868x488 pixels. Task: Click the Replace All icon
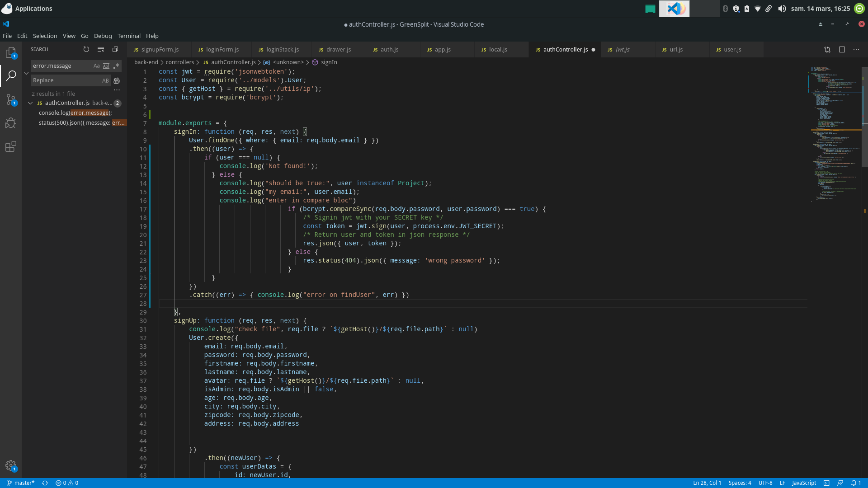pyautogui.click(x=117, y=80)
